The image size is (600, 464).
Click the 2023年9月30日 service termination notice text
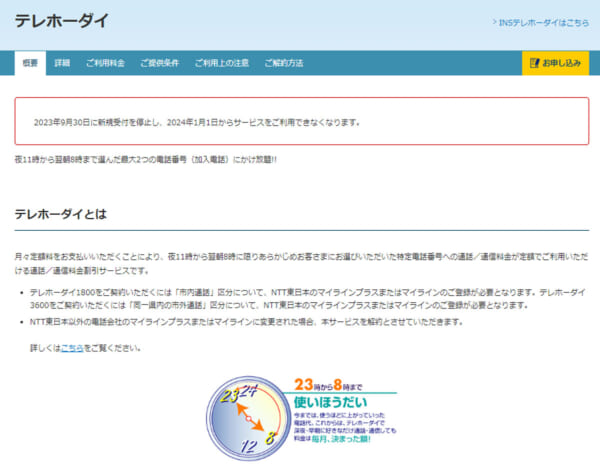coord(197,122)
